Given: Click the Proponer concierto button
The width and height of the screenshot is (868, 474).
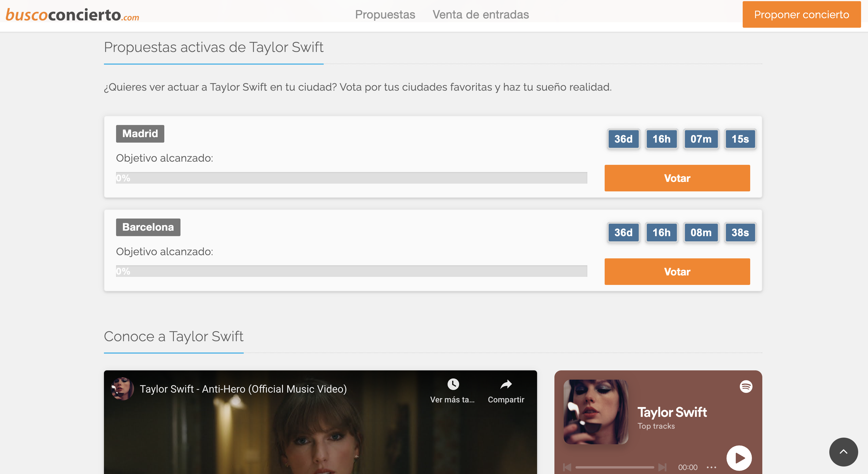Looking at the screenshot, I should (801, 14).
